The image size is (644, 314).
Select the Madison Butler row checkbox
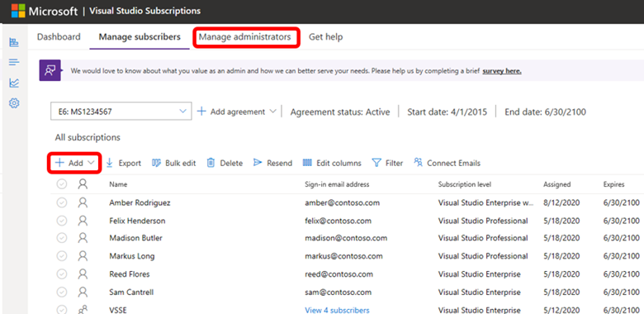62,238
